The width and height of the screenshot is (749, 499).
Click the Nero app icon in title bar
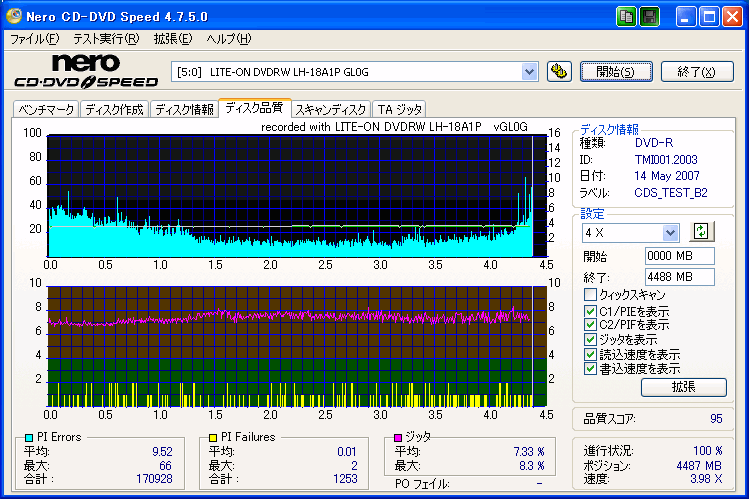point(13,16)
